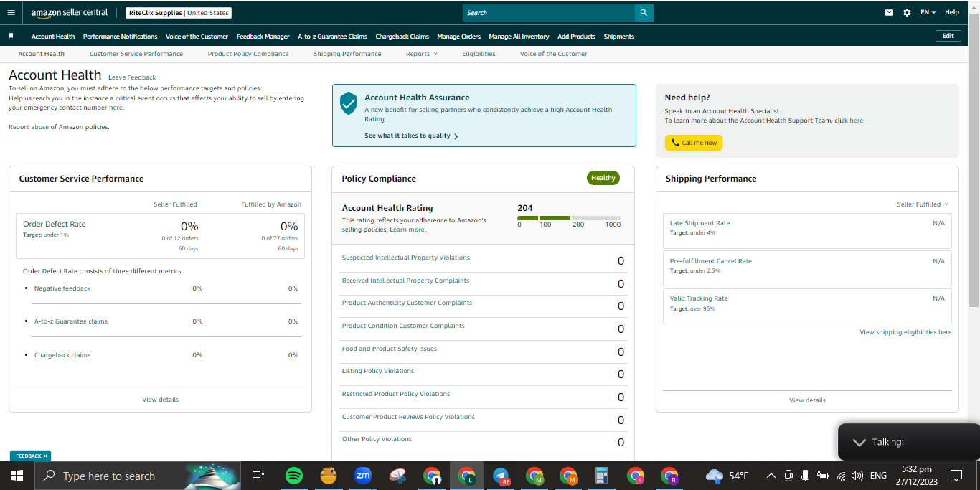Open the Wi-Fi network tray icon

pyautogui.click(x=840, y=476)
